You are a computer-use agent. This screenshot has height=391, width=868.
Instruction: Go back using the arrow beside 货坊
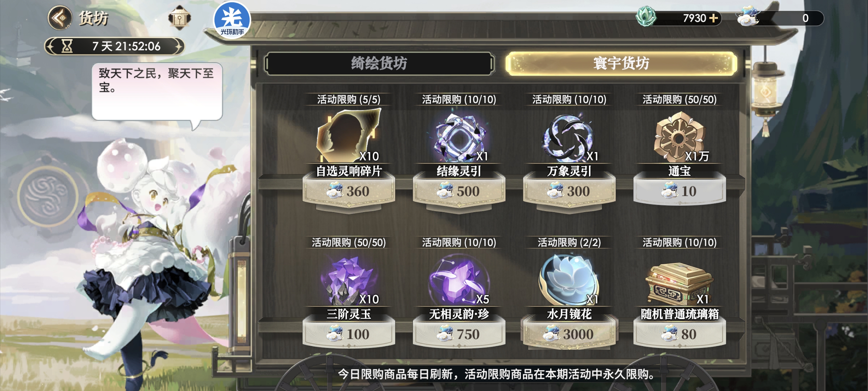[x=60, y=18]
